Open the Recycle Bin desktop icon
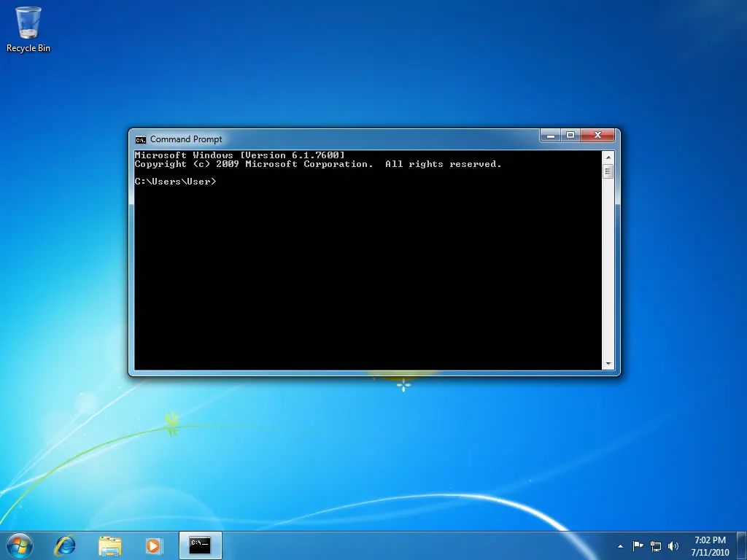The height and width of the screenshot is (560, 747). pos(28,29)
